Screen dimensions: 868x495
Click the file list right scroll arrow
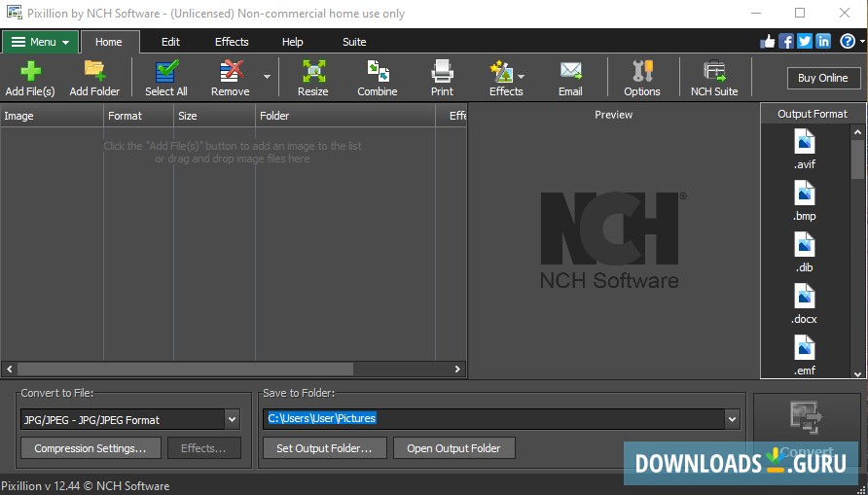(x=457, y=369)
